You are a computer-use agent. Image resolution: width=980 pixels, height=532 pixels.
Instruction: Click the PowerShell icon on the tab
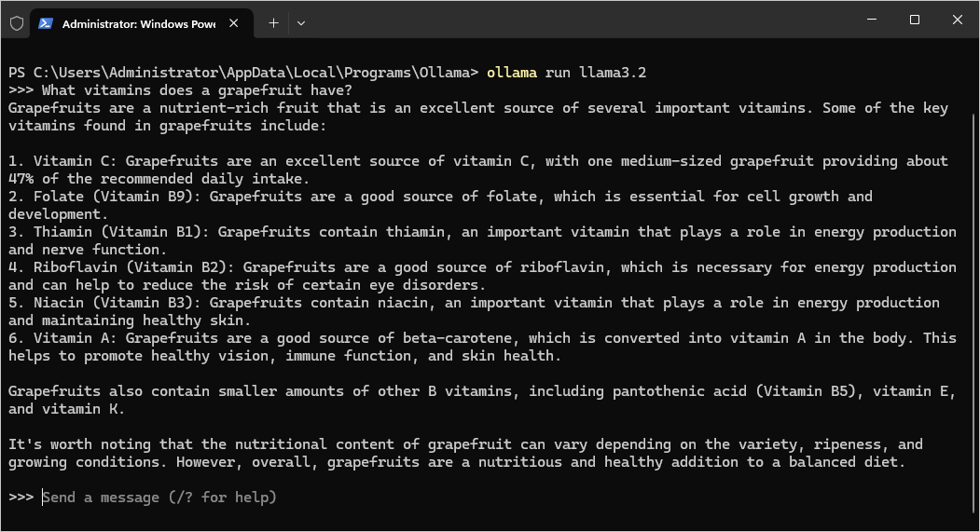point(45,23)
